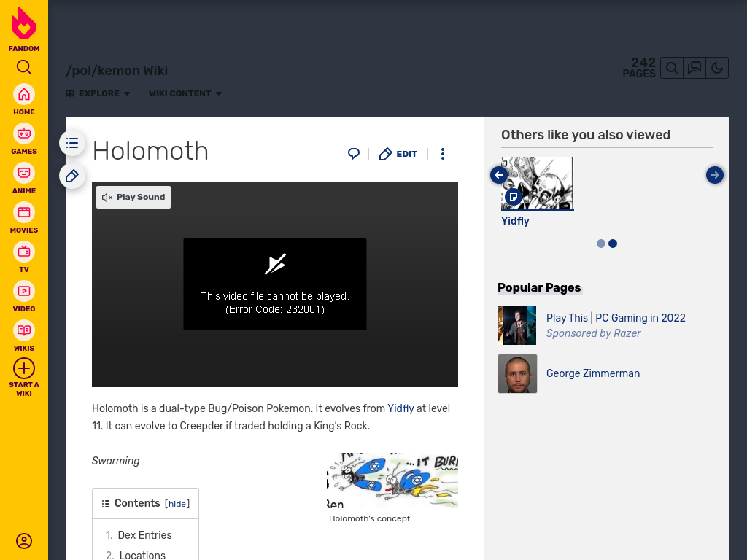Click the user profile icon in sidebar

24,541
